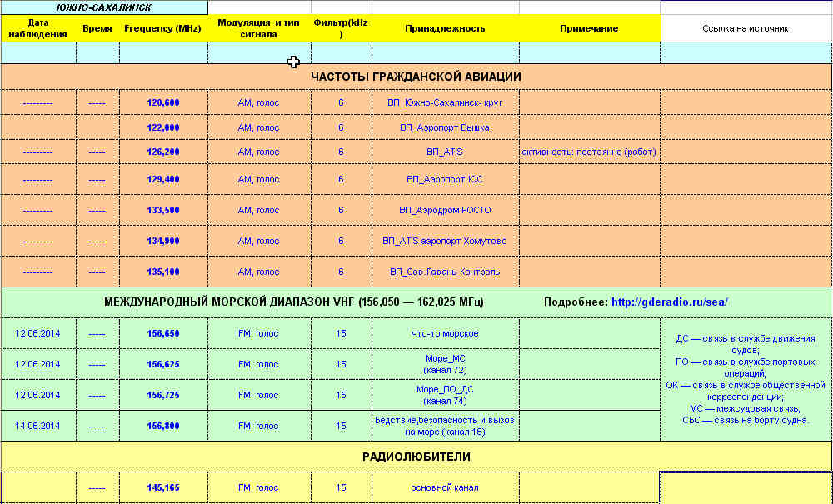This screenshot has height=504, width=833.
Task: Select frequency cell 134,900
Action: (163, 241)
